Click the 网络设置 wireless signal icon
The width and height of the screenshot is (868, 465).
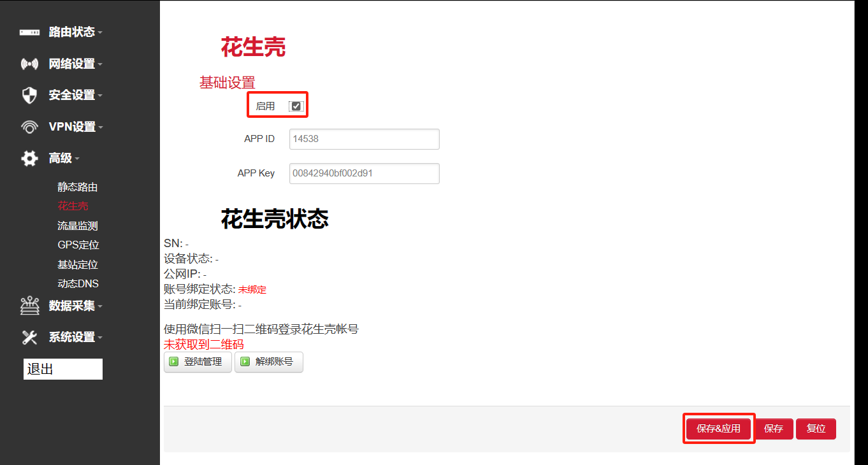click(29, 63)
